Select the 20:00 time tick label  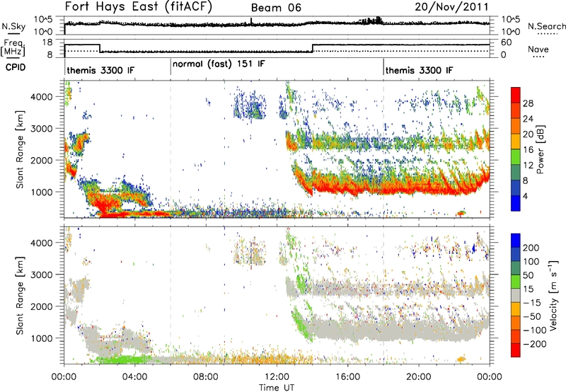(x=418, y=377)
